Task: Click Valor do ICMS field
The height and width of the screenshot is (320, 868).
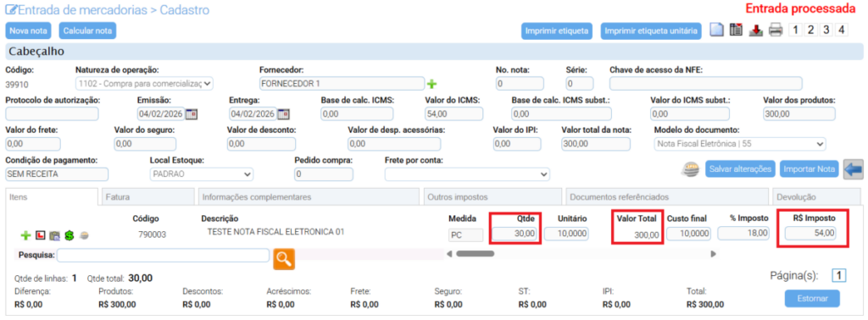Action: click(454, 114)
